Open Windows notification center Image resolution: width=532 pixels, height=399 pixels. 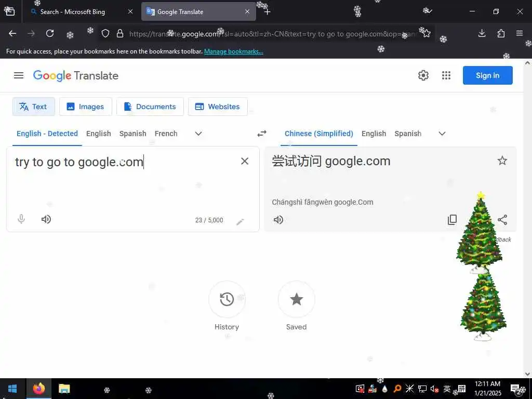516,389
